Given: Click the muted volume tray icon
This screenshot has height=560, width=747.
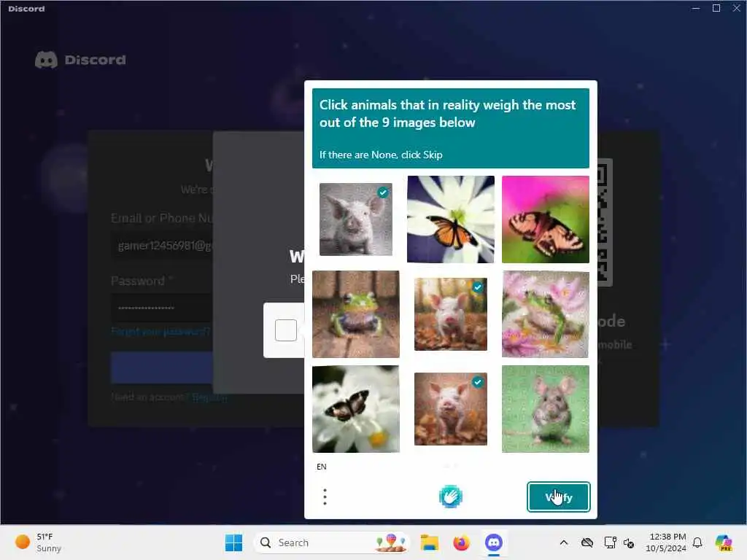Looking at the screenshot, I should (629, 542).
